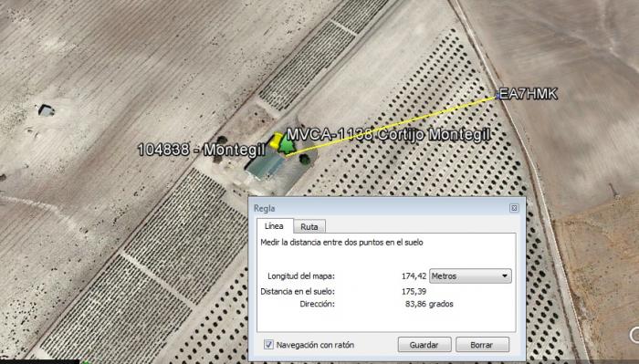The image size is (639, 364).
Task: Click Borrar to clear the measurement
Action: (x=482, y=345)
